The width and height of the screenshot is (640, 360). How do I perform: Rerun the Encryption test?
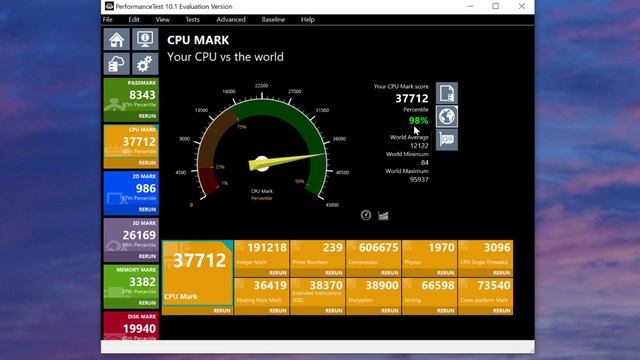[x=389, y=311]
